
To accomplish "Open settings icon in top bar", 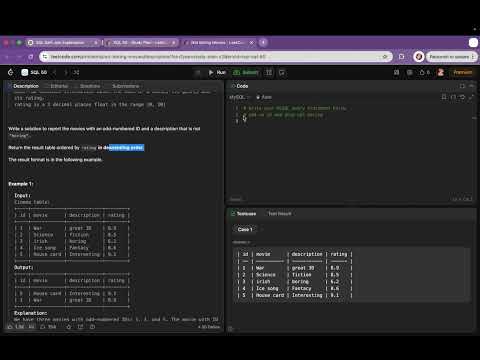I will 410,72.
